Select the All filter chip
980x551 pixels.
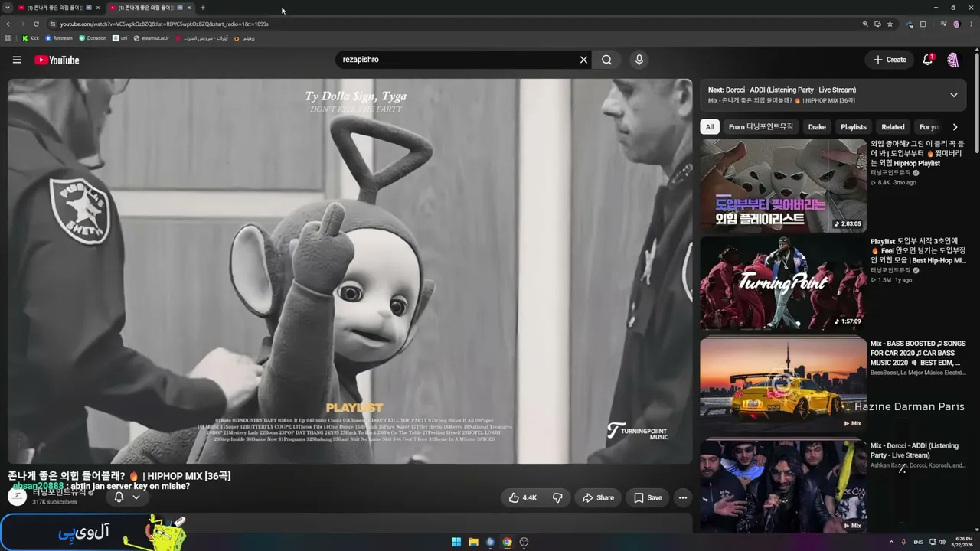point(710,127)
